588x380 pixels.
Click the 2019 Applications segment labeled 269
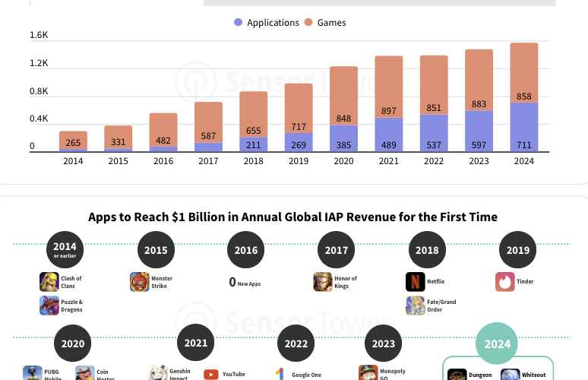[299, 143]
